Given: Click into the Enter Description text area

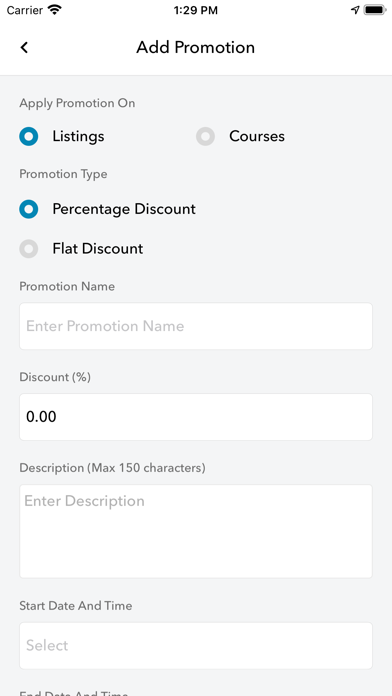Looking at the screenshot, I should tap(196, 531).
